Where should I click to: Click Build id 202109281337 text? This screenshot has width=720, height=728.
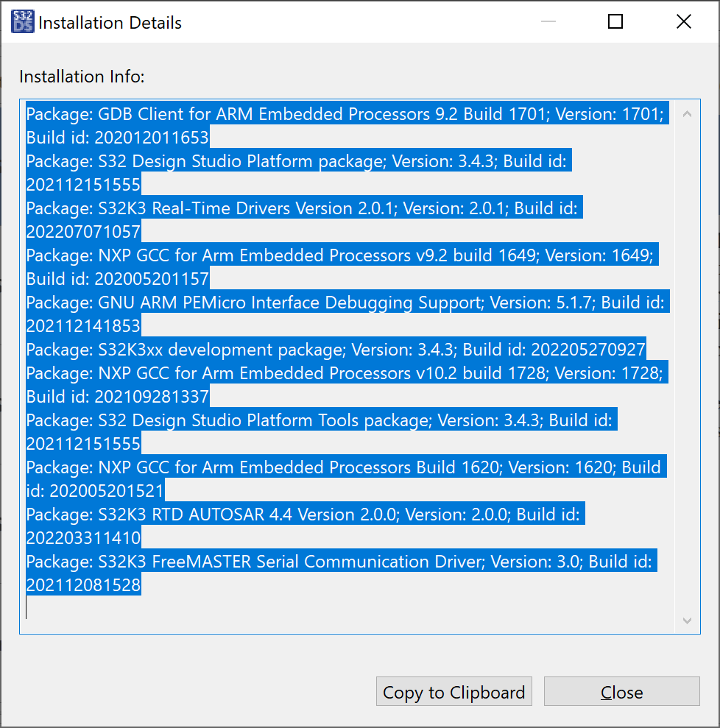coord(118,397)
